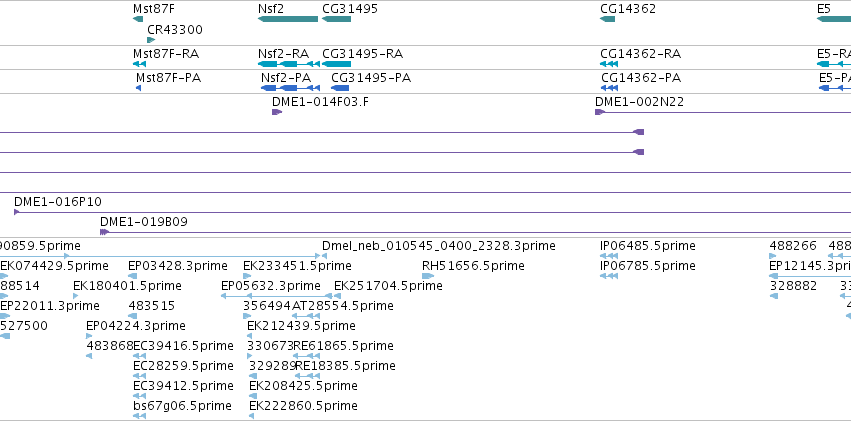Click the EP12145.3prime EST feature
This screenshot has height=421, width=851.
coord(810,276)
